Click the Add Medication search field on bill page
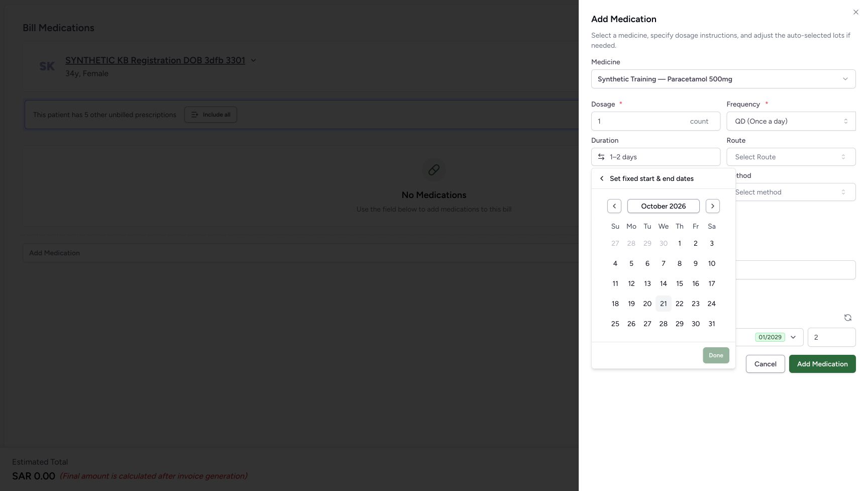This screenshot has width=868, height=491. (300, 253)
